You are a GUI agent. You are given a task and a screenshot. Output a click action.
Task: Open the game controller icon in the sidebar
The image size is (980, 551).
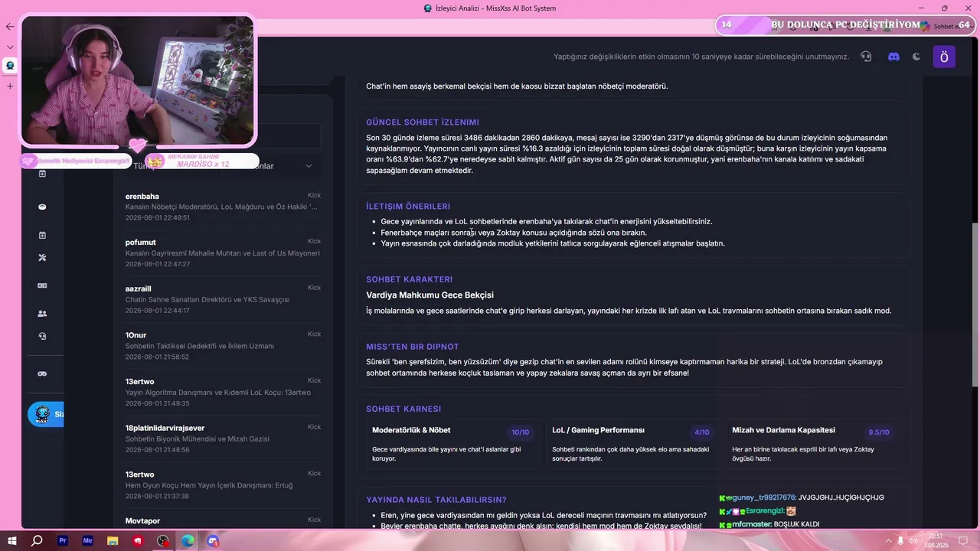pos(42,373)
